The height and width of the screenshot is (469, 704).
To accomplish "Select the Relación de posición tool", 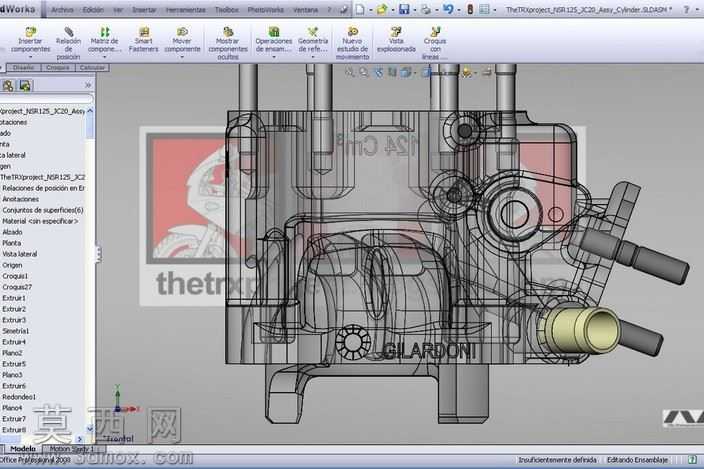I will pyautogui.click(x=68, y=43).
